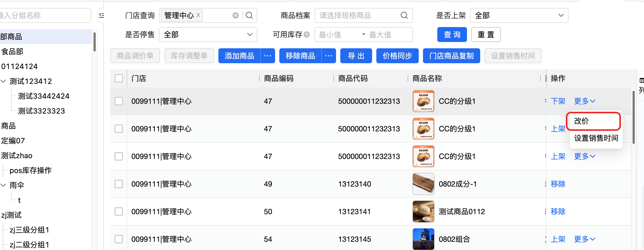The height and width of the screenshot is (250, 644).
Task: Remove the 管理中心 store tag
Action: [198, 15]
